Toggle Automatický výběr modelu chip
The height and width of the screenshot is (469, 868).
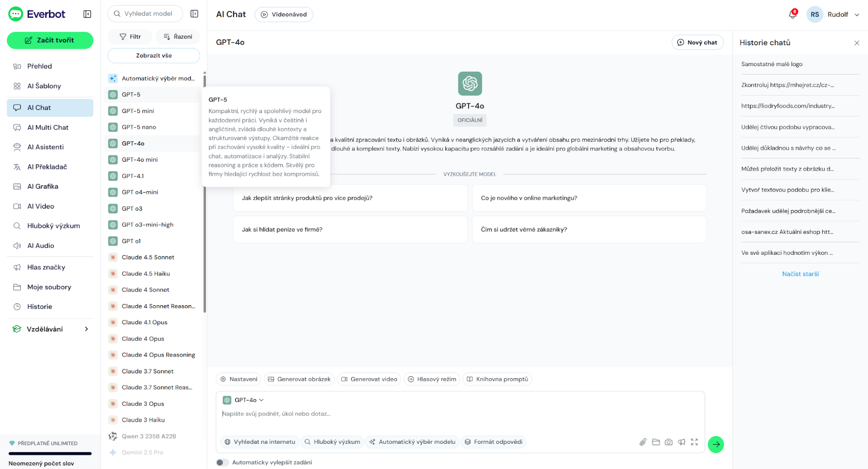413,442
